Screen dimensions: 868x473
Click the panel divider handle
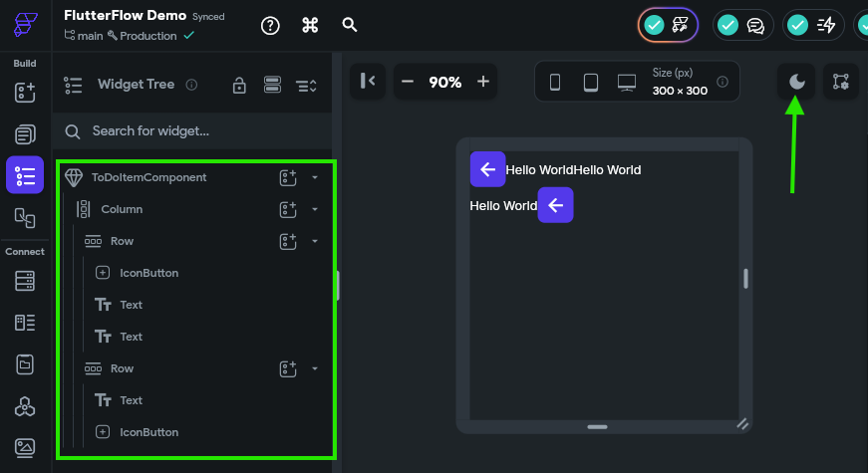point(337,286)
